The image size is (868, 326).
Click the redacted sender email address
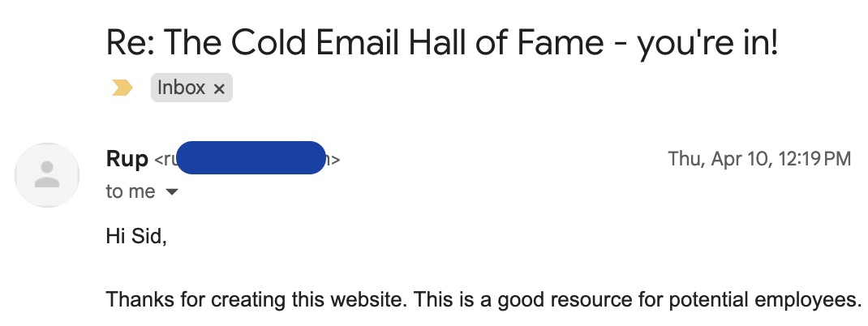(x=250, y=159)
